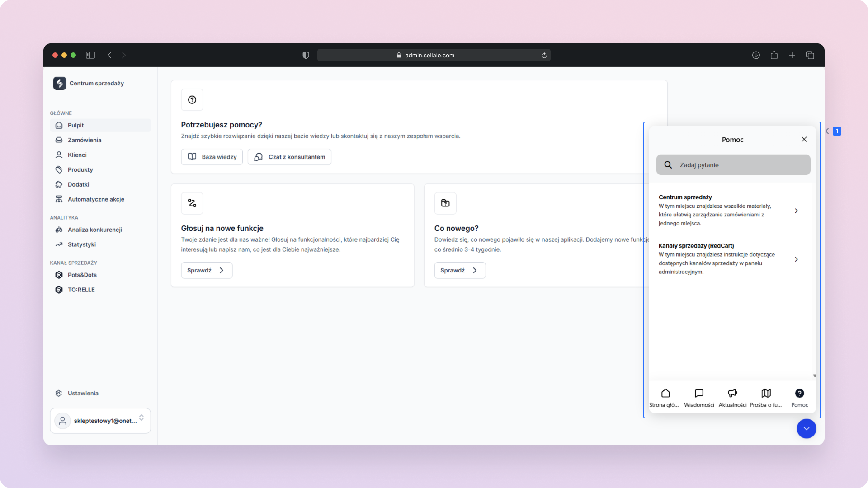Open browser downloads
Image resolution: width=868 pixels, height=488 pixels.
[756, 55]
